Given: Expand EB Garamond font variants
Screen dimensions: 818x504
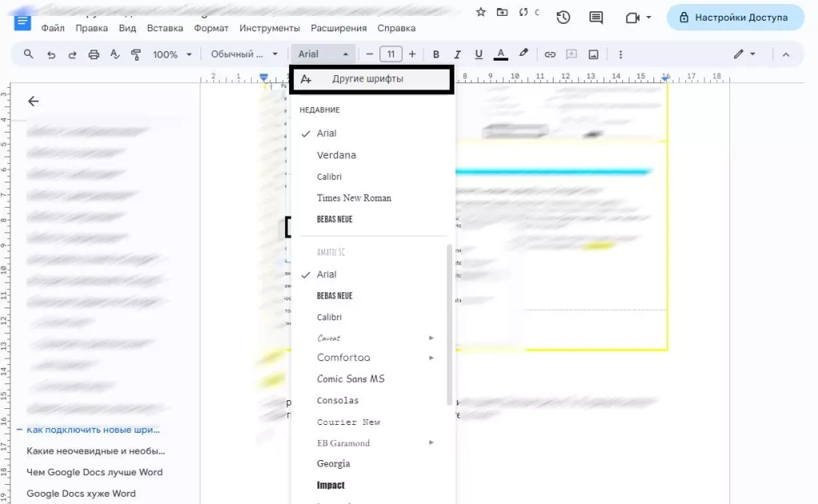Looking at the screenshot, I should pyautogui.click(x=431, y=442).
